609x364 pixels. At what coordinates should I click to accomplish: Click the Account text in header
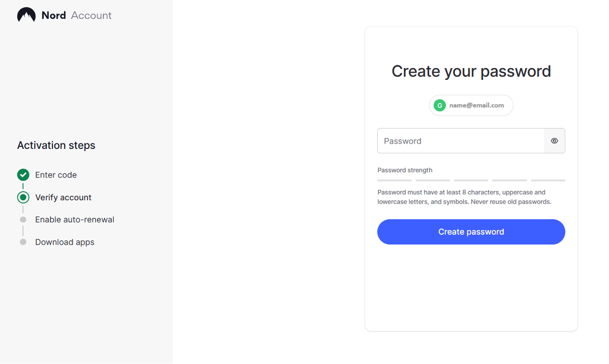(91, 15)
